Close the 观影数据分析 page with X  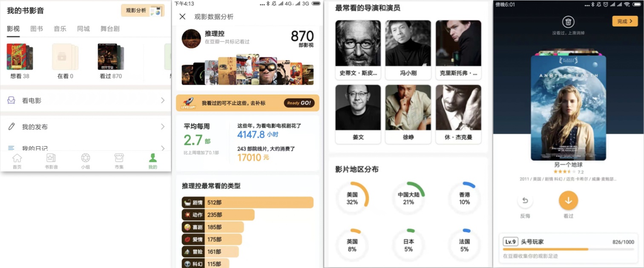point(182,17)
